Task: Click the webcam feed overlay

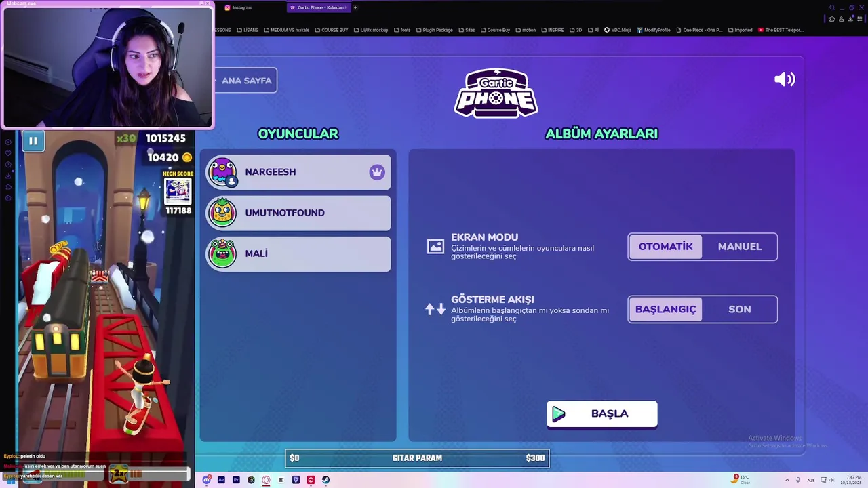Action: point(108,66)
